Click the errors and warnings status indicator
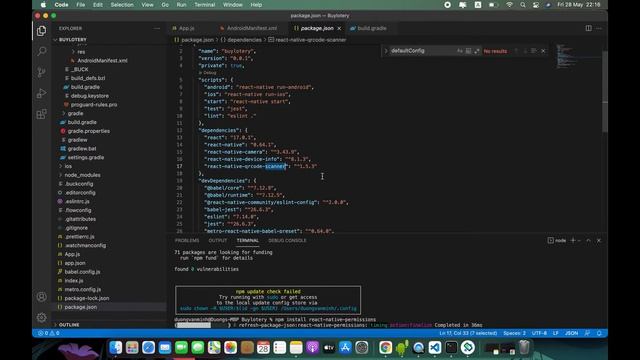 click(49, 333)
